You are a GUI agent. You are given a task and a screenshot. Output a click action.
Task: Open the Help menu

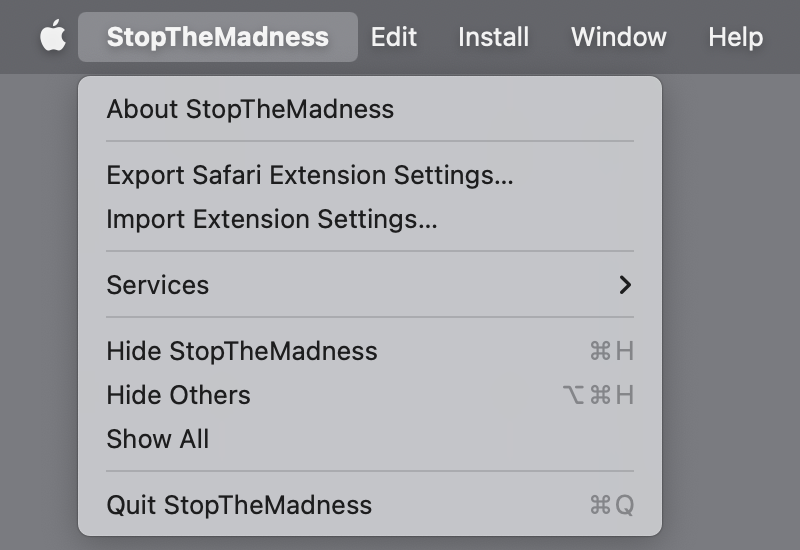point(735,37)
